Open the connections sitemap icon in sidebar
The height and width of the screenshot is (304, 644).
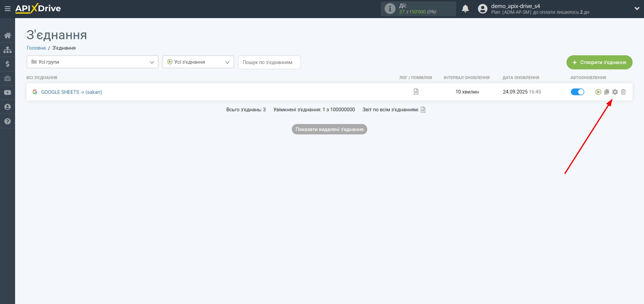[7, 50]
